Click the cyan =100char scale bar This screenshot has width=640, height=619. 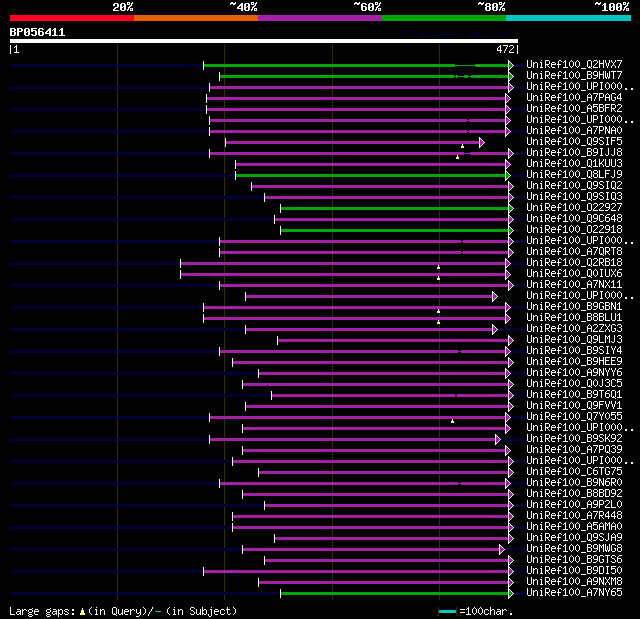pyautogui.click(x=447, y=611)
